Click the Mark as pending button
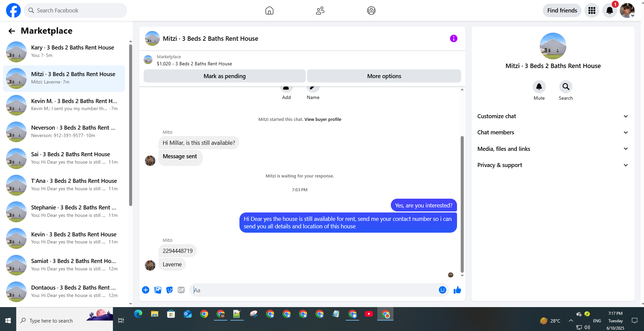 (x=225, y=76)
